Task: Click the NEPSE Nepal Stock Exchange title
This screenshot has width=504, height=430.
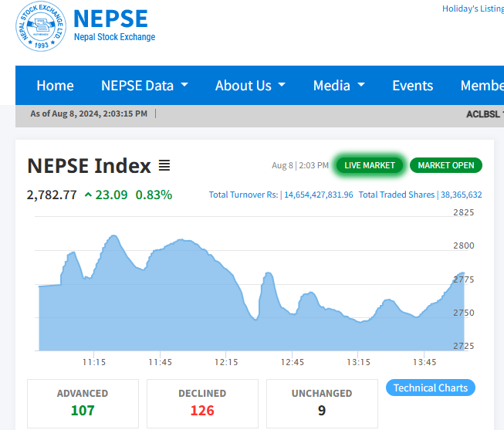Action: point(114,25)
